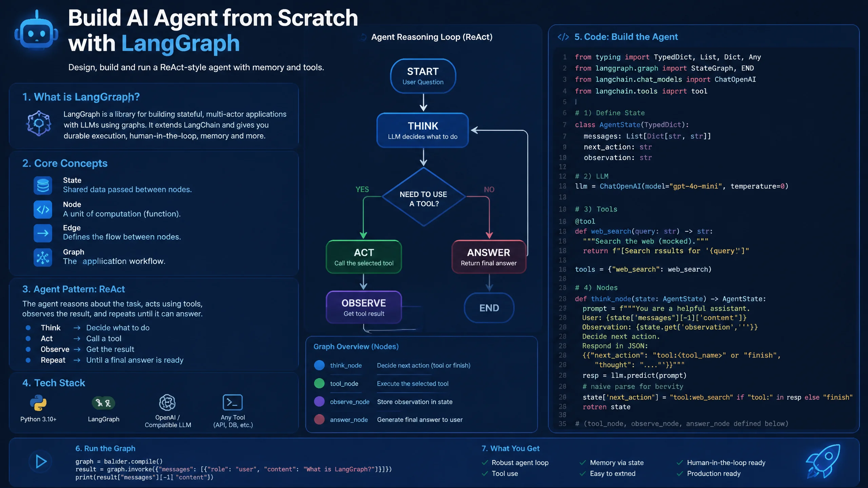This screenshot has height=488, width=868.
Task: Click "think_node" in the Graph Overview list
Action: (346, 365)
